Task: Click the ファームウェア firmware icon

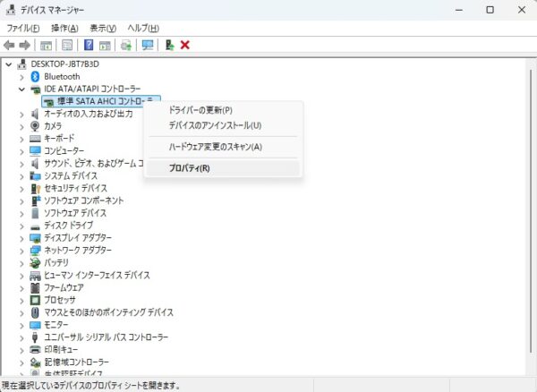Action: point(35,288)
